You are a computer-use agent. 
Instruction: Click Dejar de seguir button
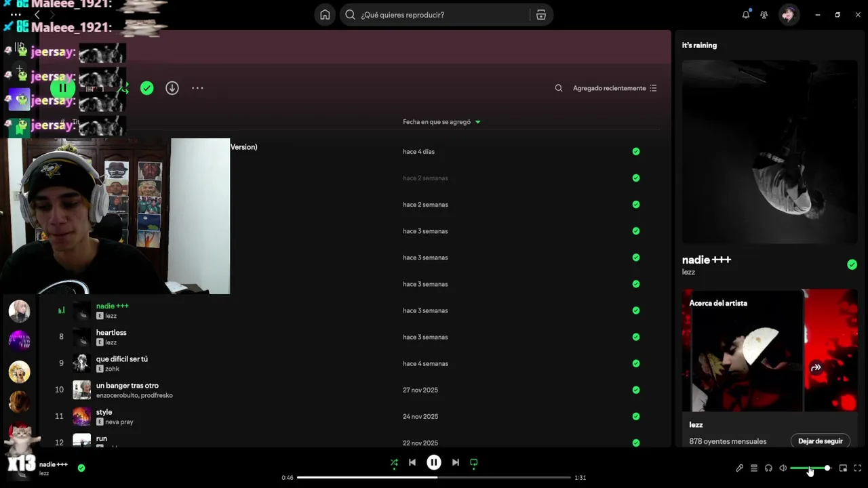[820, 441]
